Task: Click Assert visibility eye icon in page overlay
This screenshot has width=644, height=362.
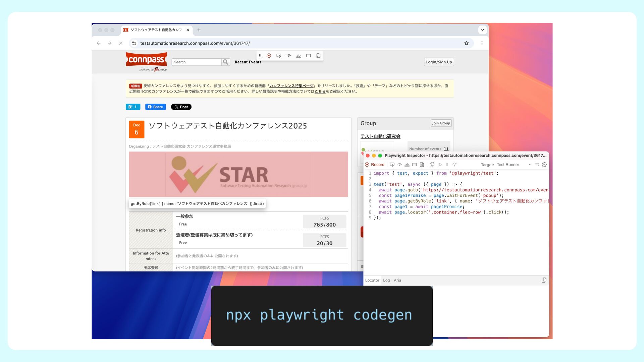Action: 288,56
